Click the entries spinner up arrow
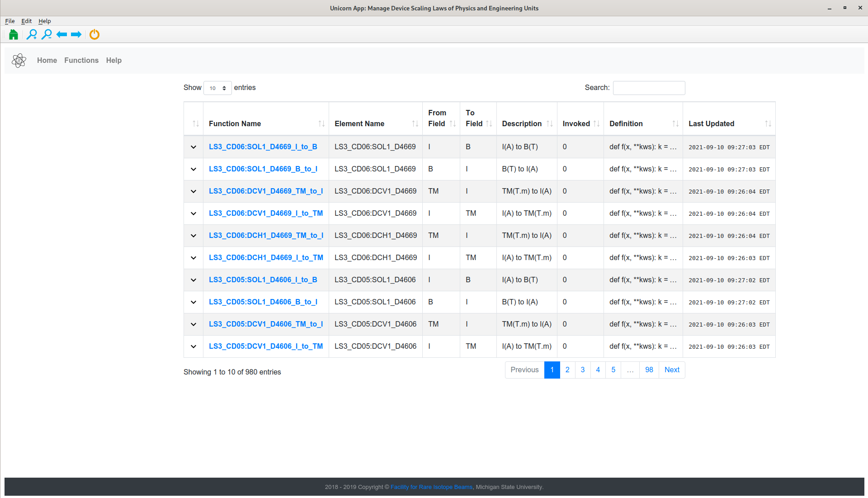The width and height of the screenshot is (868, 498). [225, 85]
